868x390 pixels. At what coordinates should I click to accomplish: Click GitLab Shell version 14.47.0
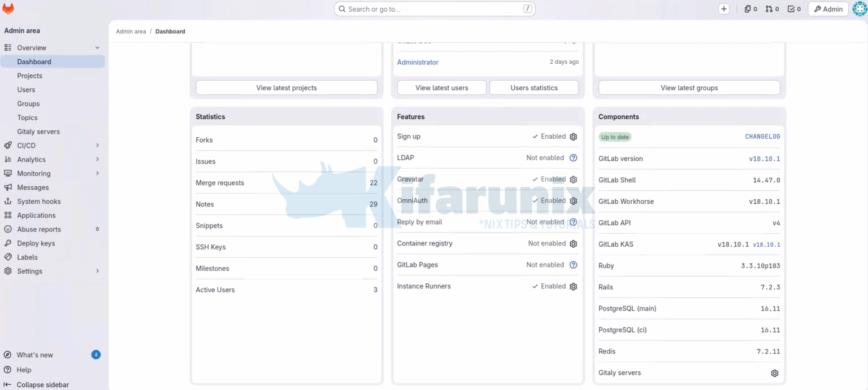pyautogui.click(x=766, y=180)
